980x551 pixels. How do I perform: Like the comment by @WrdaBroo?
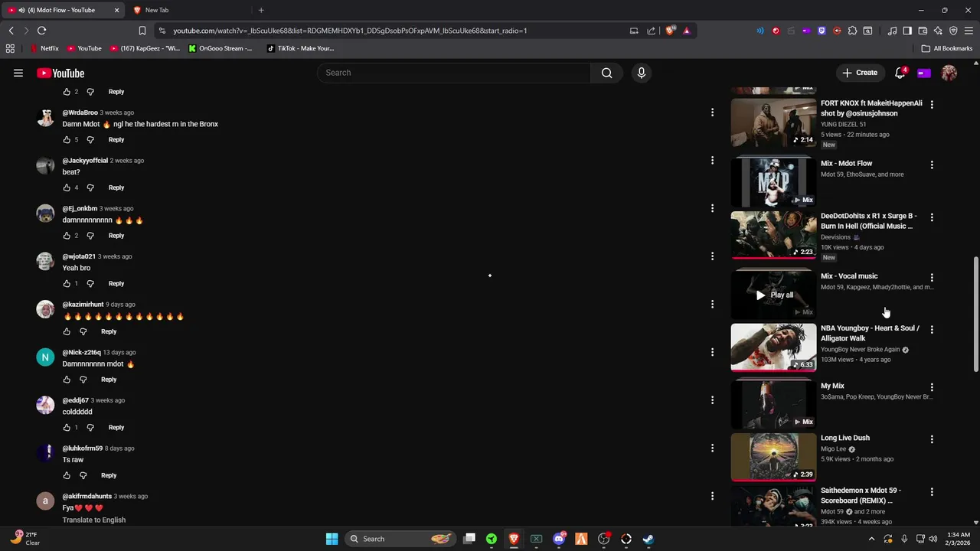tap(67, 139)
